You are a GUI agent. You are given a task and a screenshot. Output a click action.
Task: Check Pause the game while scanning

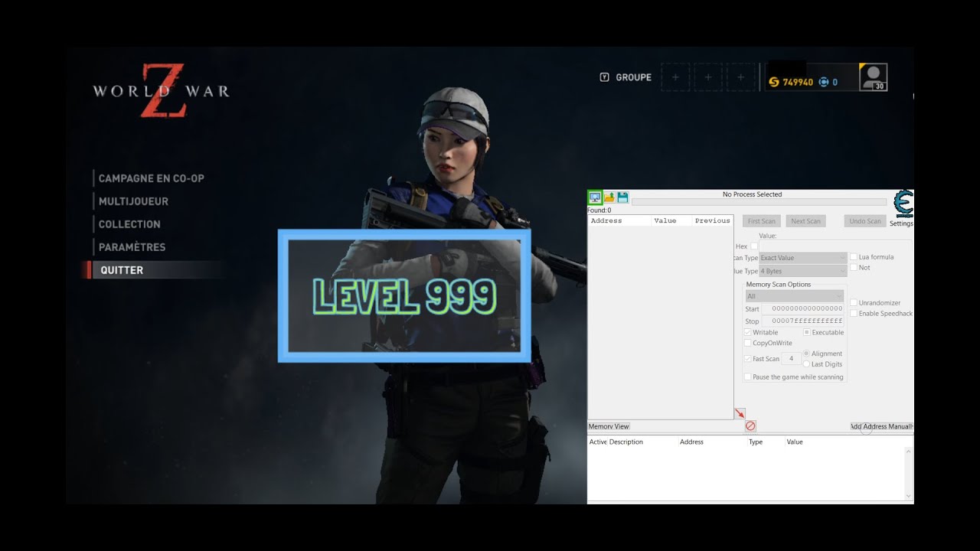[x=747, y=377]
